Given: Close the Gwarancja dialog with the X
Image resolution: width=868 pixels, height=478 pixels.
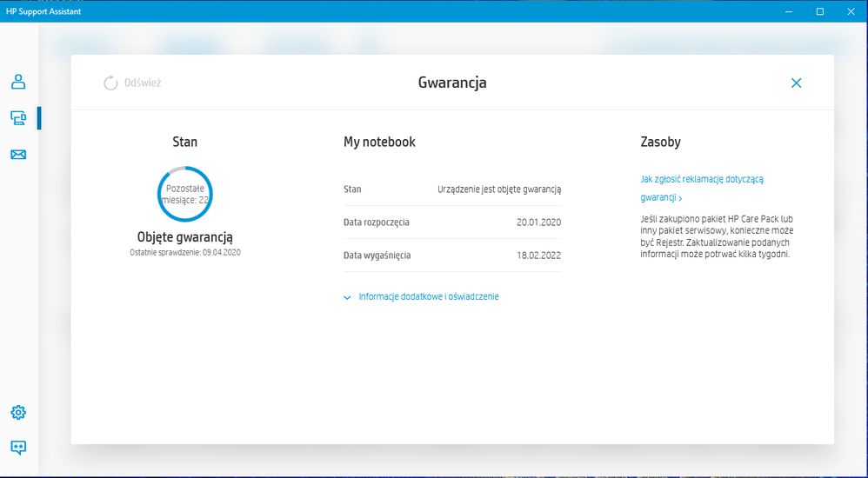Looking at the screenshot, I should point(796,83).
